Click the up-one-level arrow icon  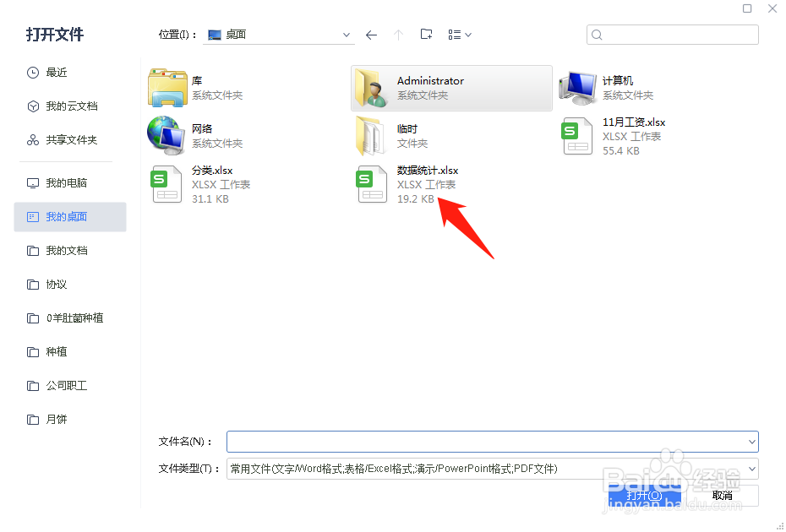[398, 35]
